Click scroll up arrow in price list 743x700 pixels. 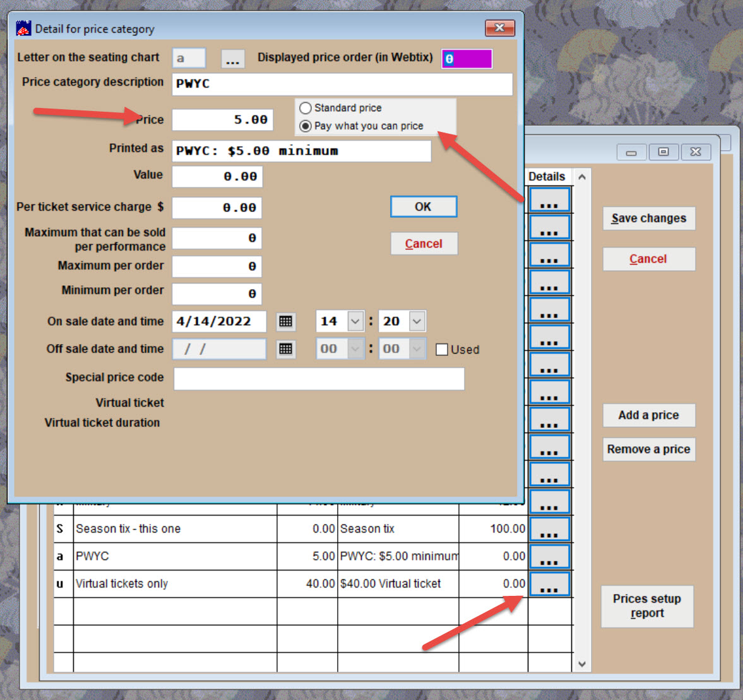pyautogui.click(x=583, y=177)
